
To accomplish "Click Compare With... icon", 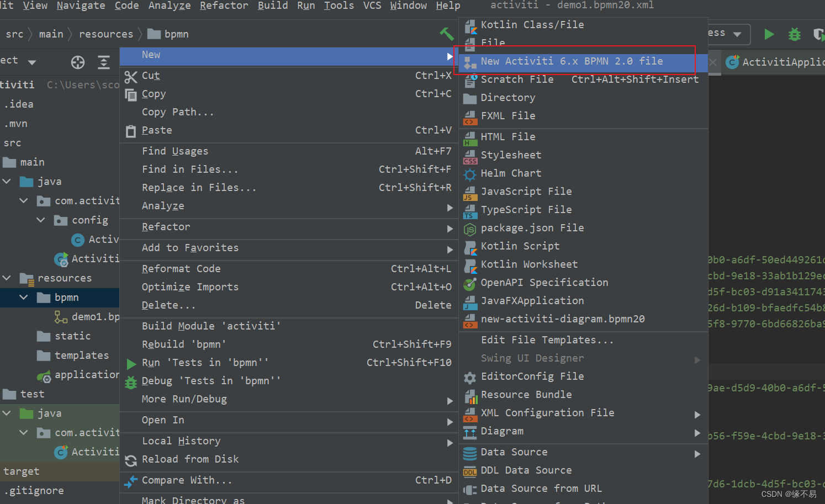I will click(131, 482).
